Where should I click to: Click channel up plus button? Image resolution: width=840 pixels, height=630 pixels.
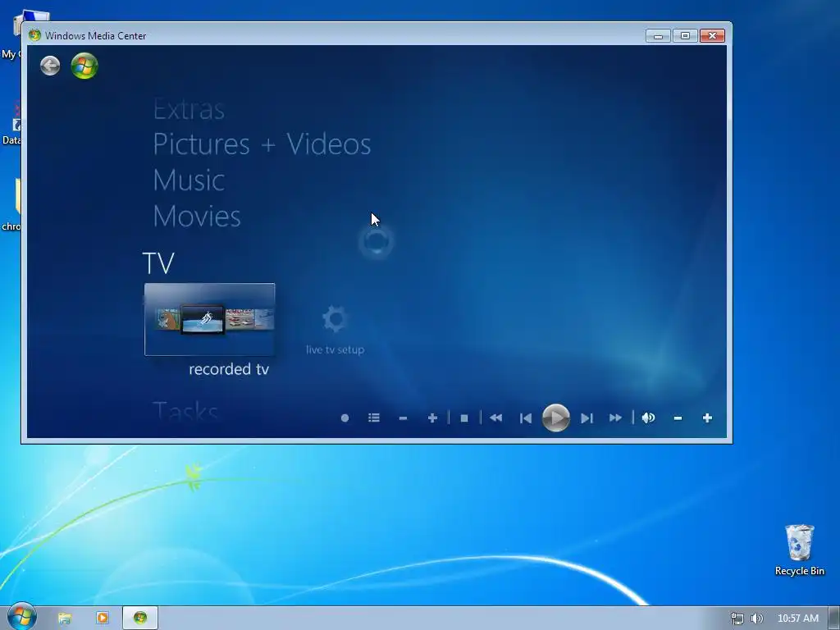pos(433,418)
